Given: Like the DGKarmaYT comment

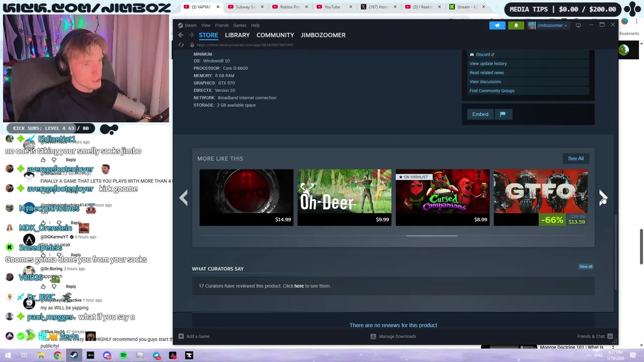Looking at the screenshot, I should [43, 255].
